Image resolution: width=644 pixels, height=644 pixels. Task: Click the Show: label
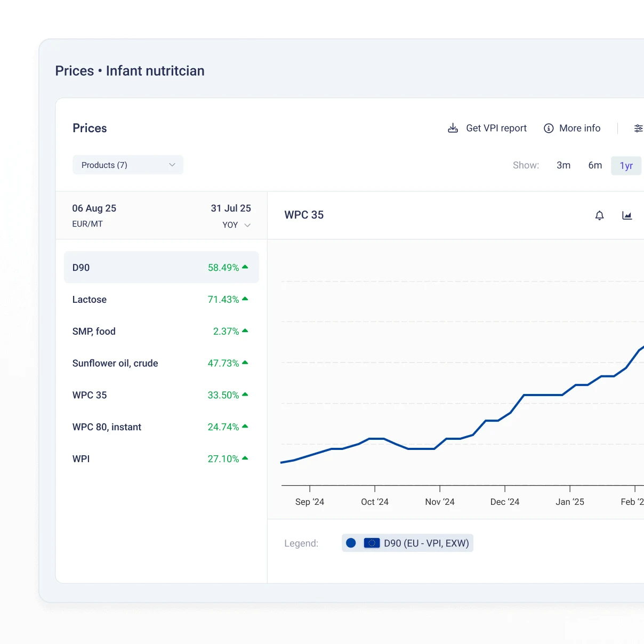[x=526, y=165]
